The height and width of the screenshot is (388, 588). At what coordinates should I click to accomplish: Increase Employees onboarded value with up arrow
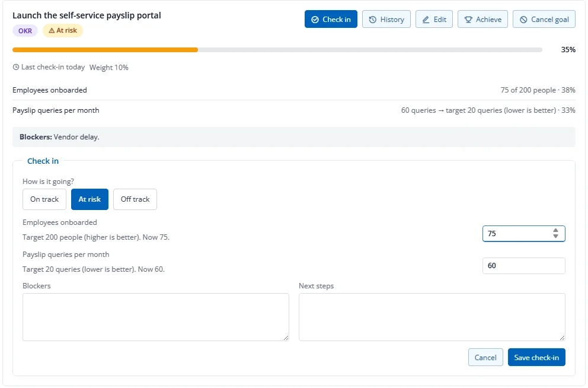coord(556,230)
